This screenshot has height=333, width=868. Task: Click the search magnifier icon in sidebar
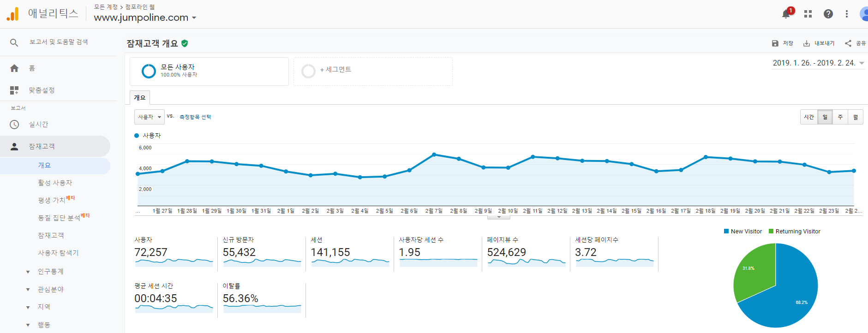[14, 42]
